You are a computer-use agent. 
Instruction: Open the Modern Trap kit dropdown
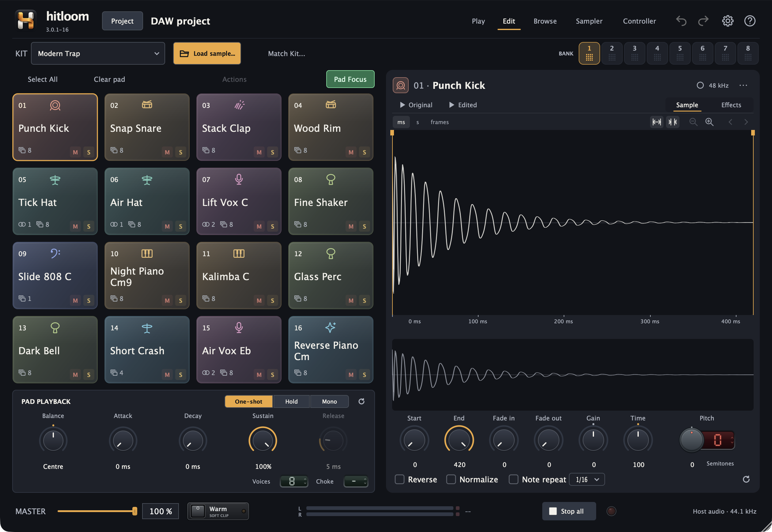tap(98, 53)
